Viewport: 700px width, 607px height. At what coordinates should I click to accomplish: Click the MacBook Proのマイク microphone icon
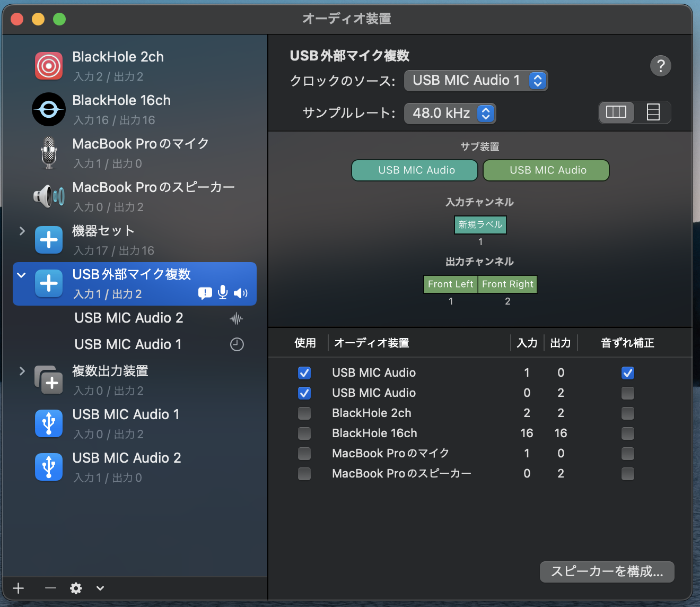click(49, 153)
